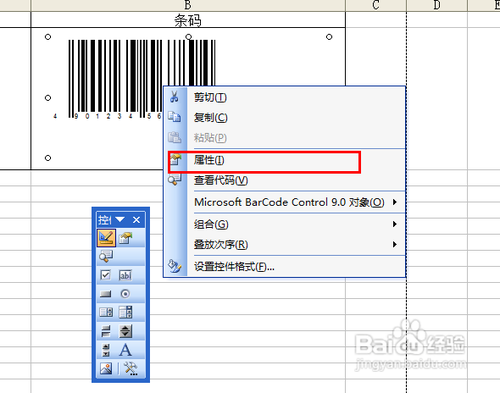Viewport: 500px width, 393px height.
Task: Select the Spin Button control tool
Action: point(125,331)
